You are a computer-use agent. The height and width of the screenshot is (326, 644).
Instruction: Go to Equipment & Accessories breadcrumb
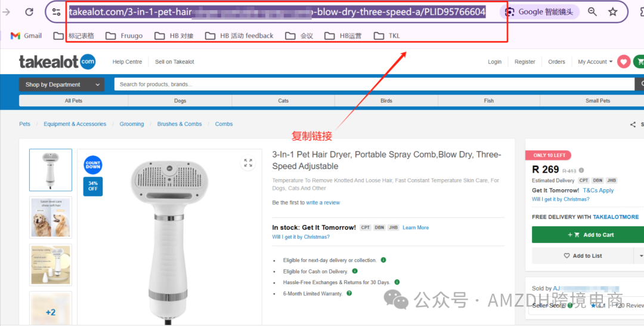click(x=75, y=124)
